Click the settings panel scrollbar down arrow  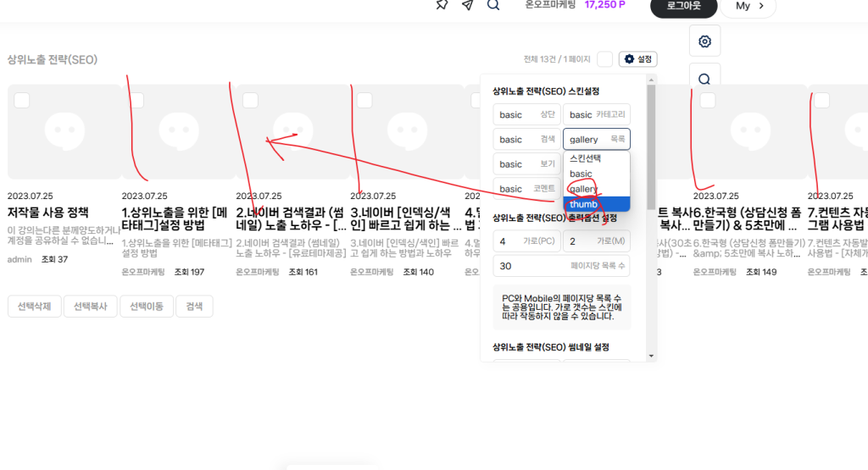(x=651, y=356)
